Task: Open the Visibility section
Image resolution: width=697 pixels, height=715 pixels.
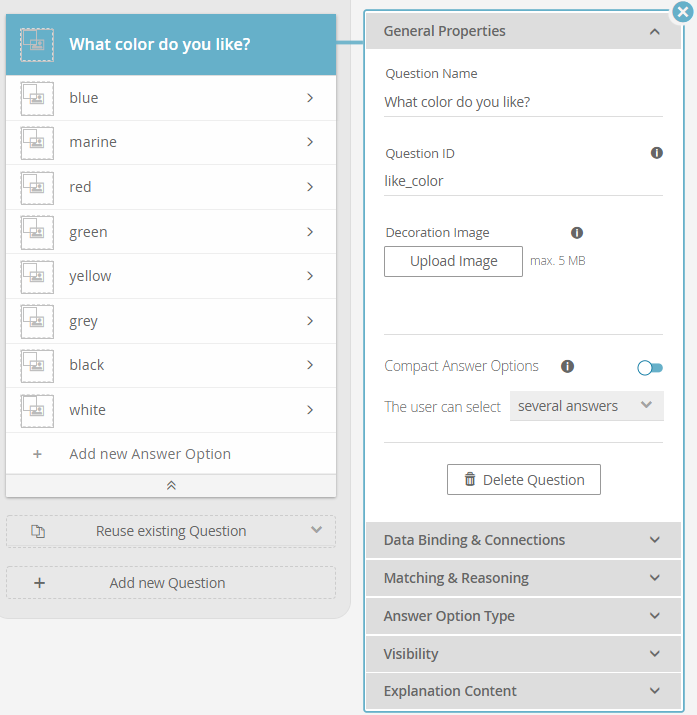Action: 523,654
